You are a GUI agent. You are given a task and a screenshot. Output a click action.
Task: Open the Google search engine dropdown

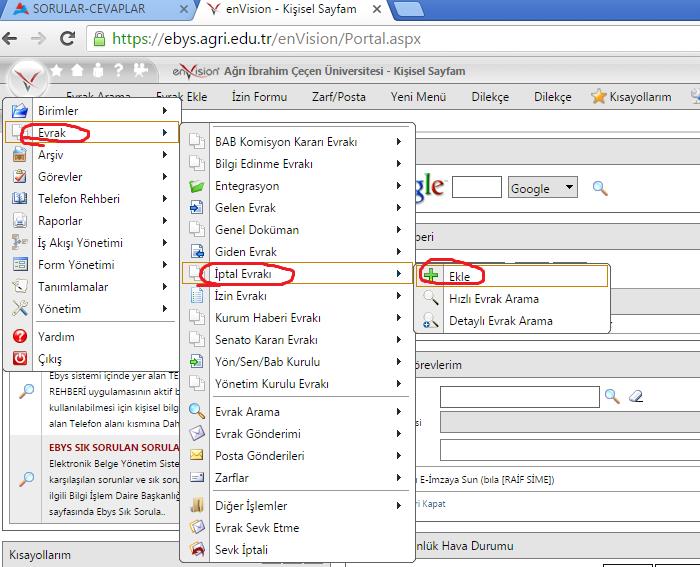tap(543, 188)
